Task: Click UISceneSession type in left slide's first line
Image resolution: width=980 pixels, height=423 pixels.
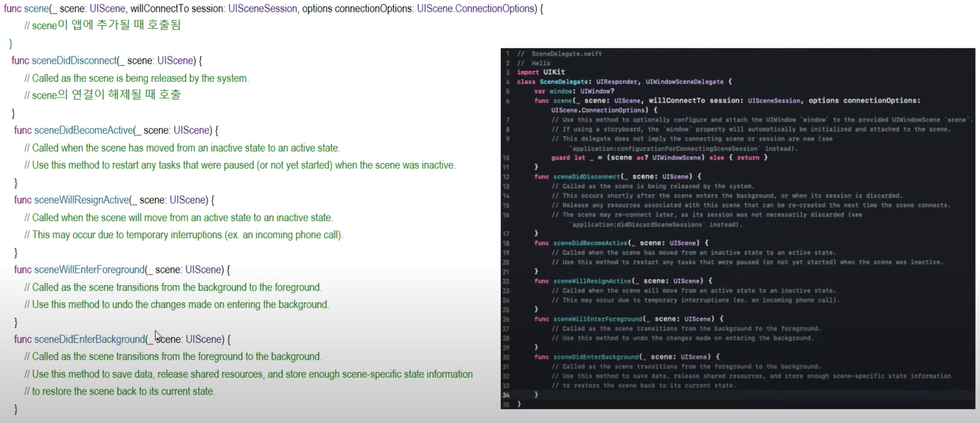Action: (263, 8)
